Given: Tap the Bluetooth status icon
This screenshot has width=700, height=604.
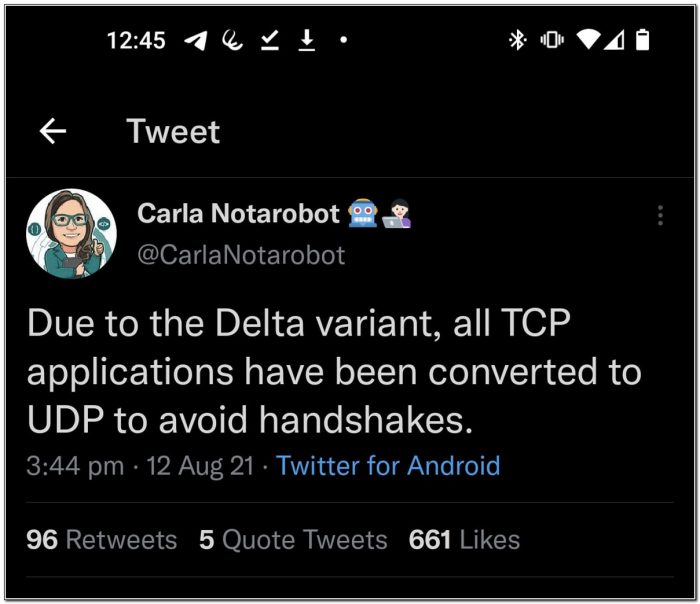Looking at the screenshot, I should (518, 40).
